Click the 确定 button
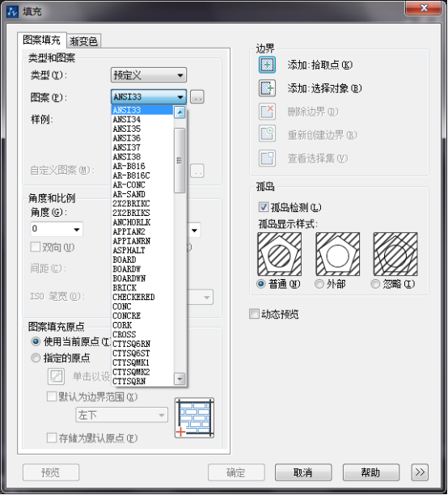This screenshot has height=495, width=448. (x=236, y=472)
